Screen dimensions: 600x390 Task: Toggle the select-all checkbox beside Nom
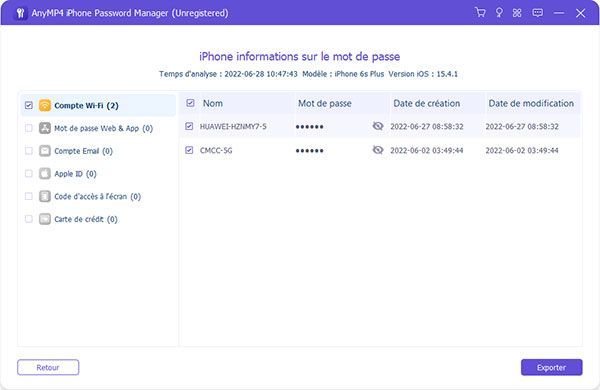click(x=190, y=103)
